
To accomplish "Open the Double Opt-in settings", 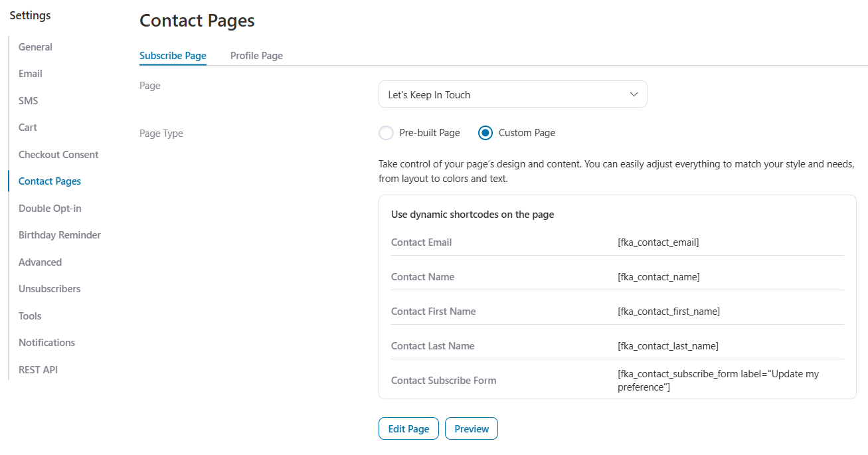I will pos(50,208).
